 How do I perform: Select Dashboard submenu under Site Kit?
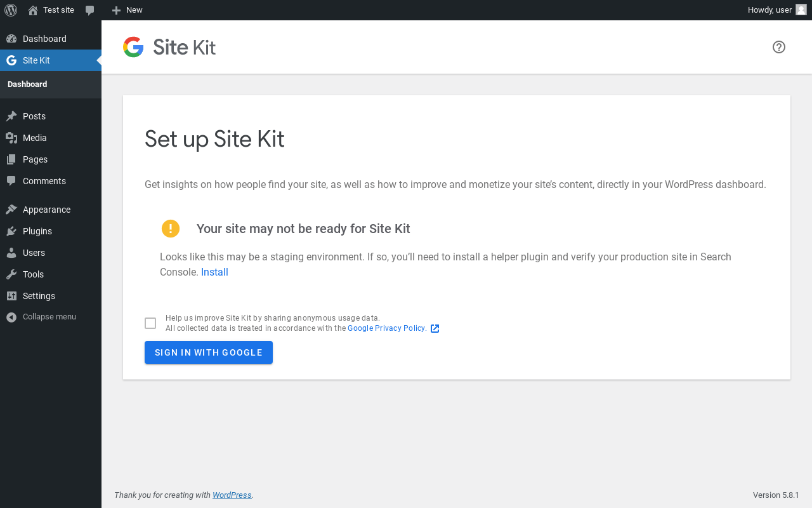pyautogui.click(x=27, y=84)
